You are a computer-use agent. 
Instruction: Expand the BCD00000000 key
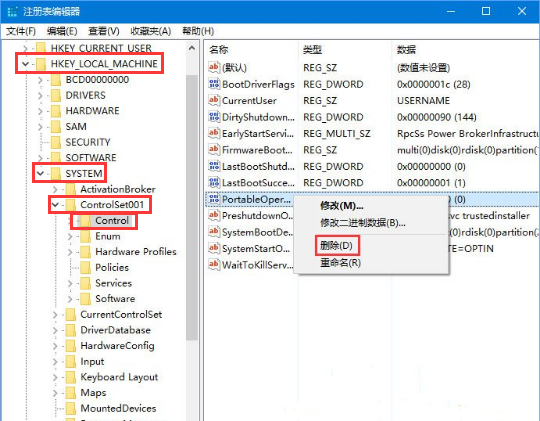40,80
